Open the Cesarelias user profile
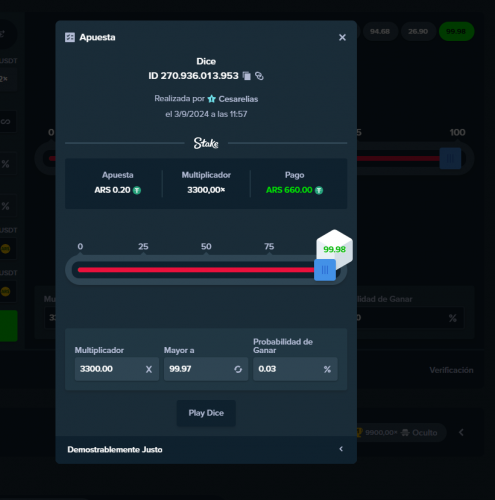Image resolution: width=495 pixels, height=500 pixels. pos(238,99)
